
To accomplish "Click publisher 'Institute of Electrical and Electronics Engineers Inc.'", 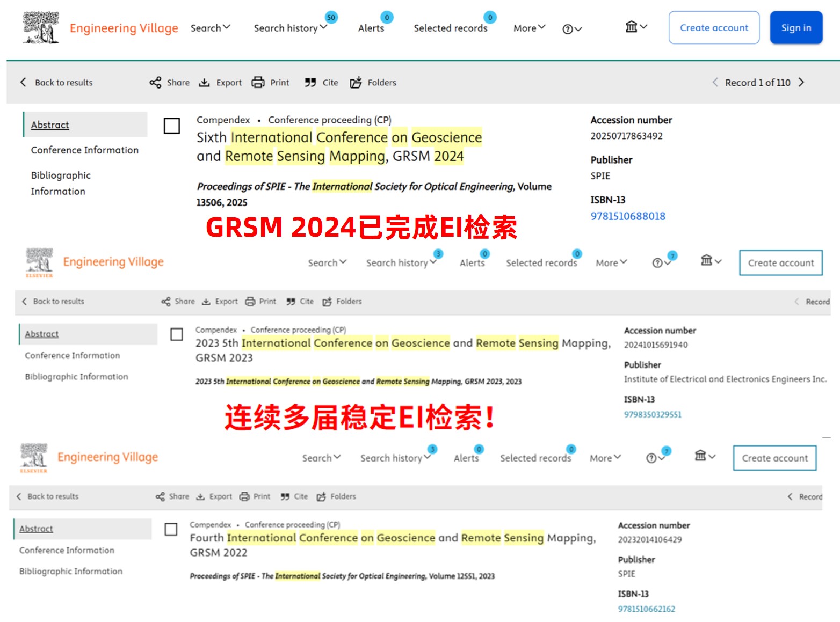I will (x=725, y=379).
